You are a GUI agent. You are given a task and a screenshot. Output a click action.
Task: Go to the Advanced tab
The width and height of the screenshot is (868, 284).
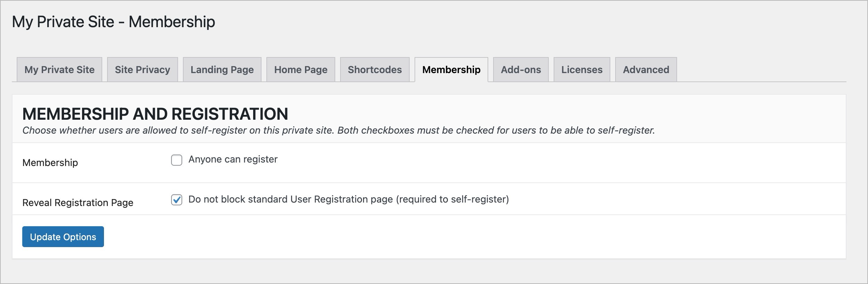pos(646,70)
